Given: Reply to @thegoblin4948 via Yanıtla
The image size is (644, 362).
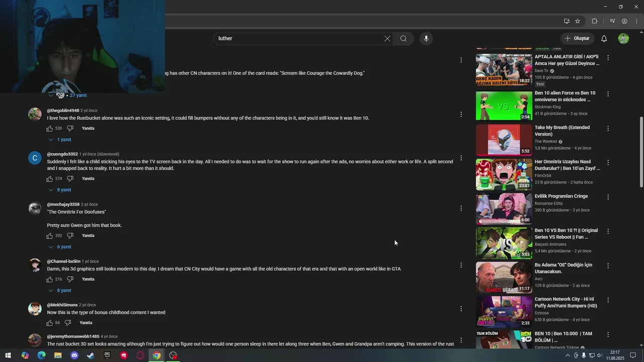Looking at the screenshot, I should [x=88, y=129].
